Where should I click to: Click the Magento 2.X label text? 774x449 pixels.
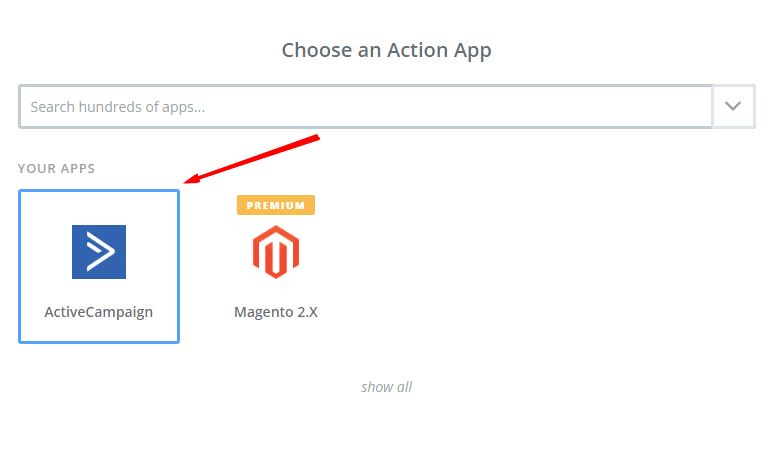point(276,311)
